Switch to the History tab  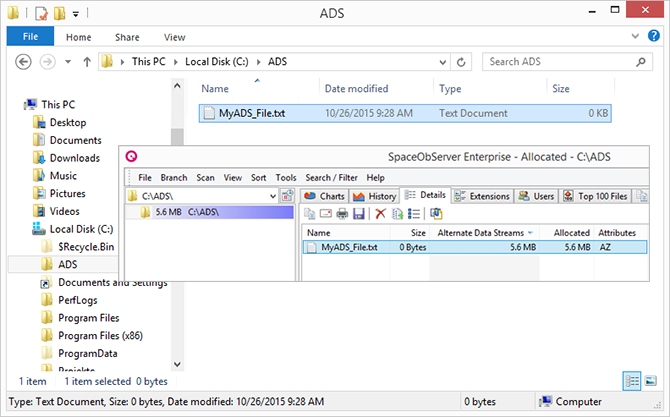(x=375, y=196)
